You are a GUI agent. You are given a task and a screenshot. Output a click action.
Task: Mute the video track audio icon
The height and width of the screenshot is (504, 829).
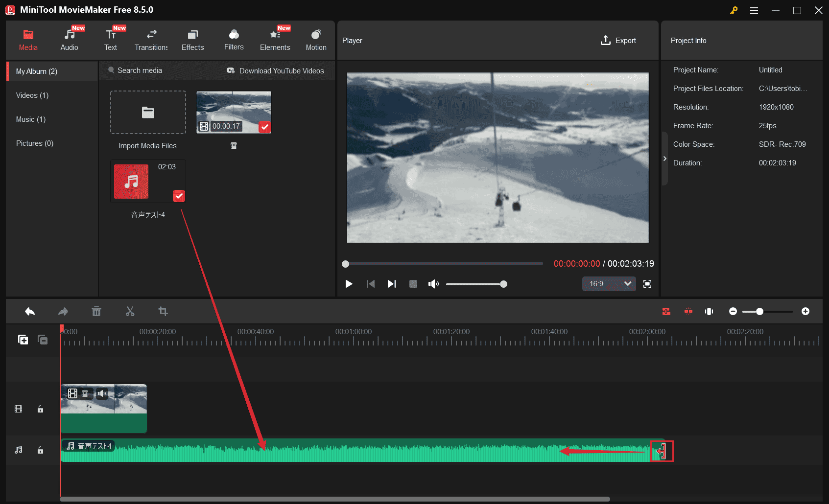pyautogui.click(x=102, y=393)
